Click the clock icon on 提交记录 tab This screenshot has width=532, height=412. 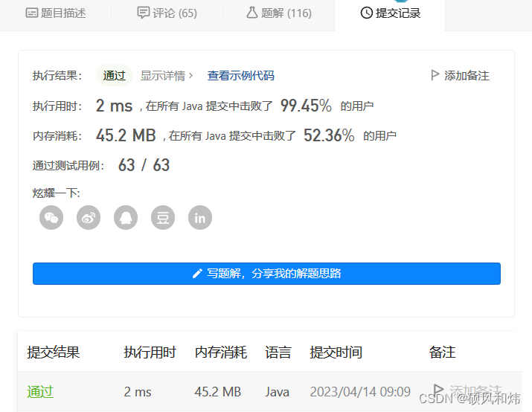click(366, 13)
